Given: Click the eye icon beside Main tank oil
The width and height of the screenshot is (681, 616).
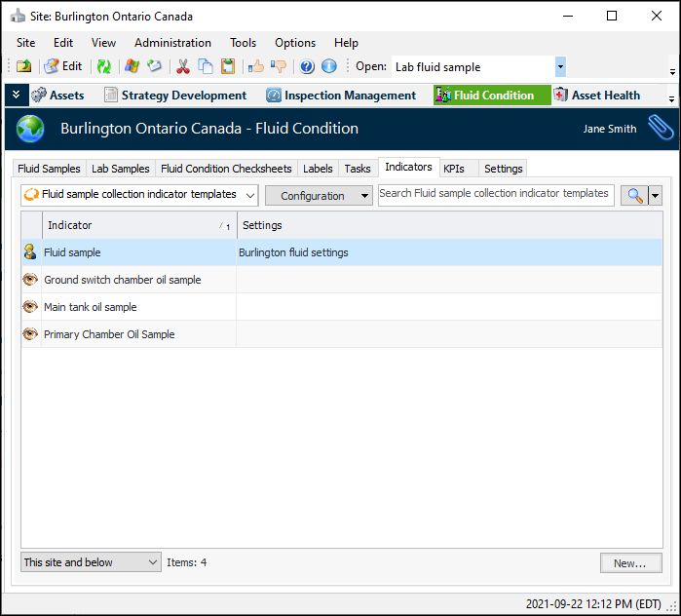Looking at the screenshot, I should coord(30,307).
